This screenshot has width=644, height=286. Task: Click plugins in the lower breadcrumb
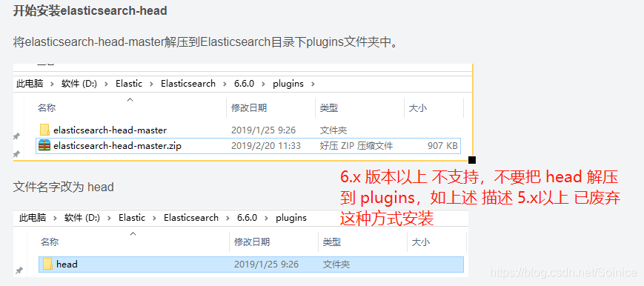[x=291, y=217]
